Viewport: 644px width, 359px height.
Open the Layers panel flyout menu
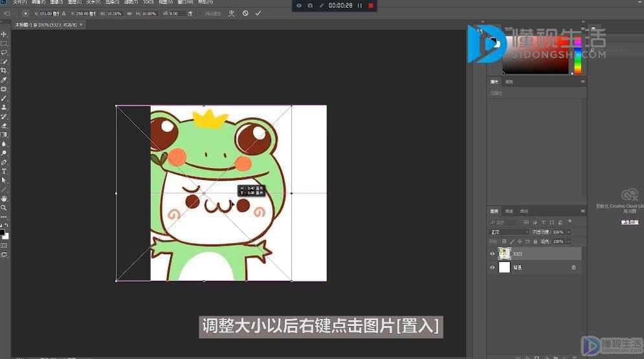coord(583,211)
